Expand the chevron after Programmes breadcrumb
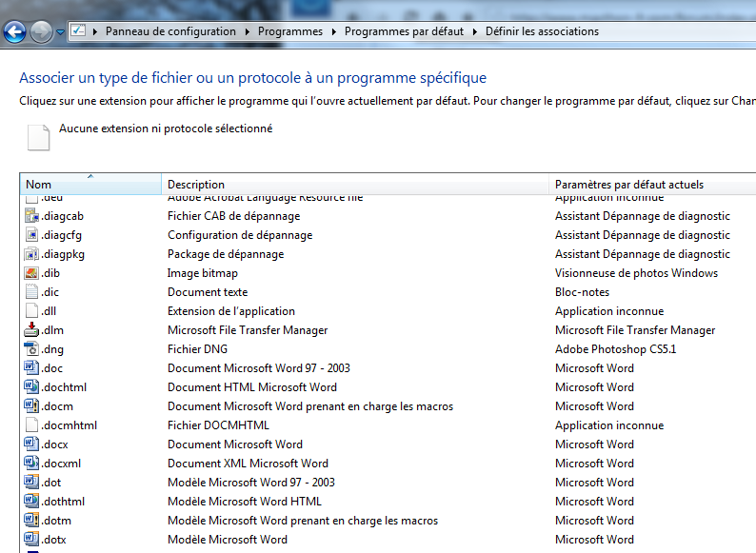Image resolution: width=756 pixels, height=553 pixels. (333, 31)
